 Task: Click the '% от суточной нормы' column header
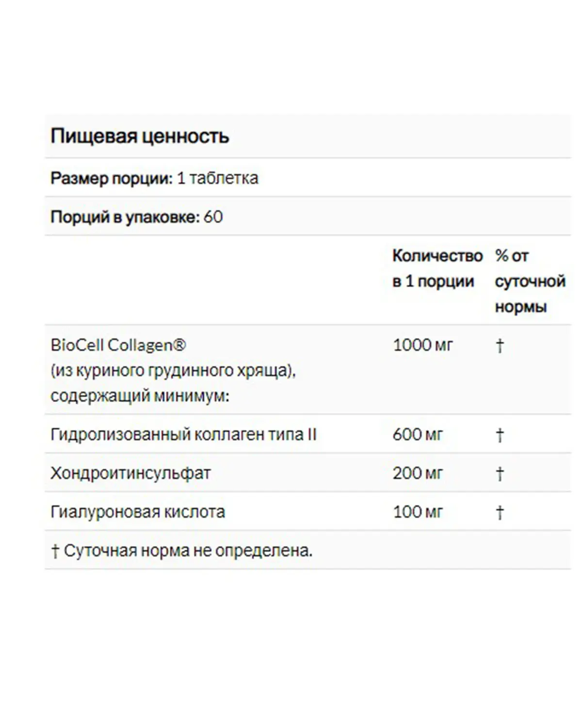530,281
